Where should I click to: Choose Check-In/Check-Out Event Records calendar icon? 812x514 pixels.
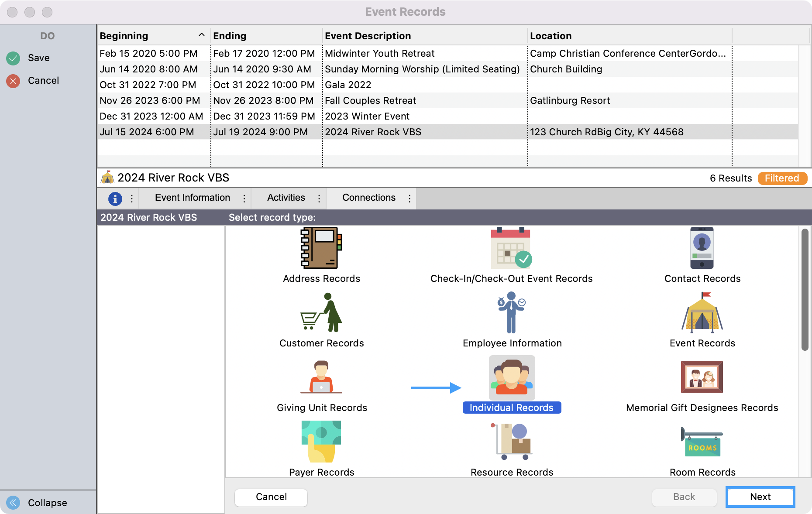click(x=511, y=248)
